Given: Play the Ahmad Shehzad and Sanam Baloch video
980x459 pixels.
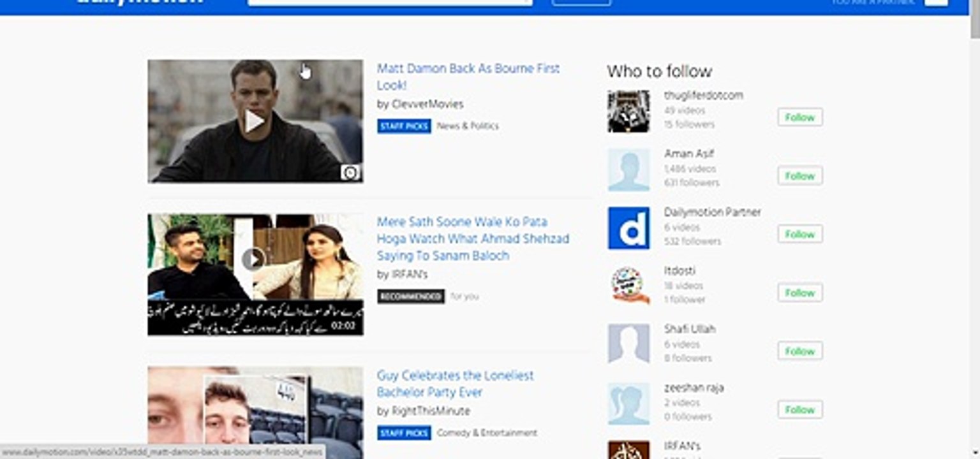Looking at the screenshot, I should (x=255, y=274).
